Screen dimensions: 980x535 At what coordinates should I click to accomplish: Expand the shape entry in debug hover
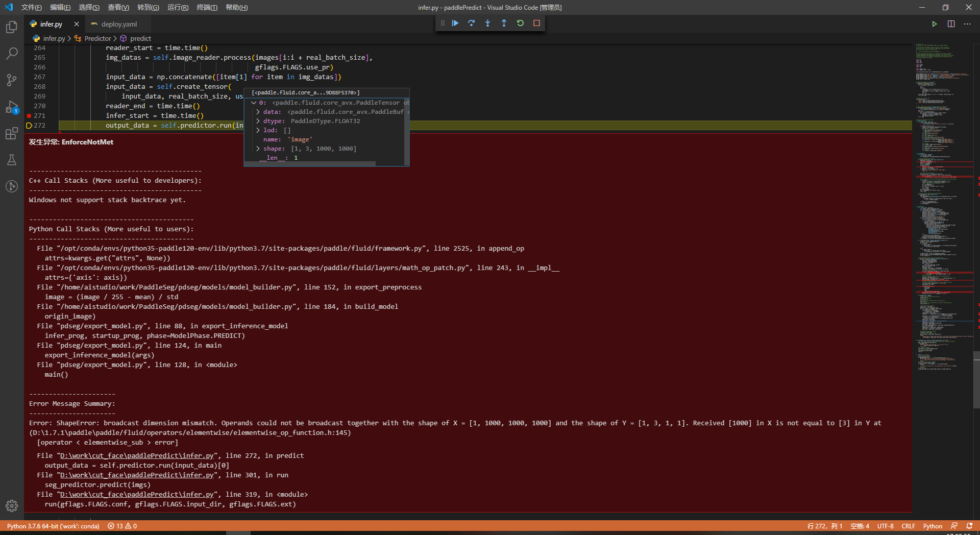(258, 149)
